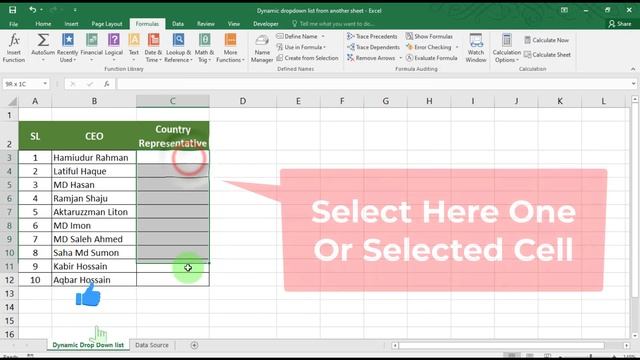Viewport: 640px width, 360px height.
Task: Click Trace Dependents
Action: tap(373, 47)
